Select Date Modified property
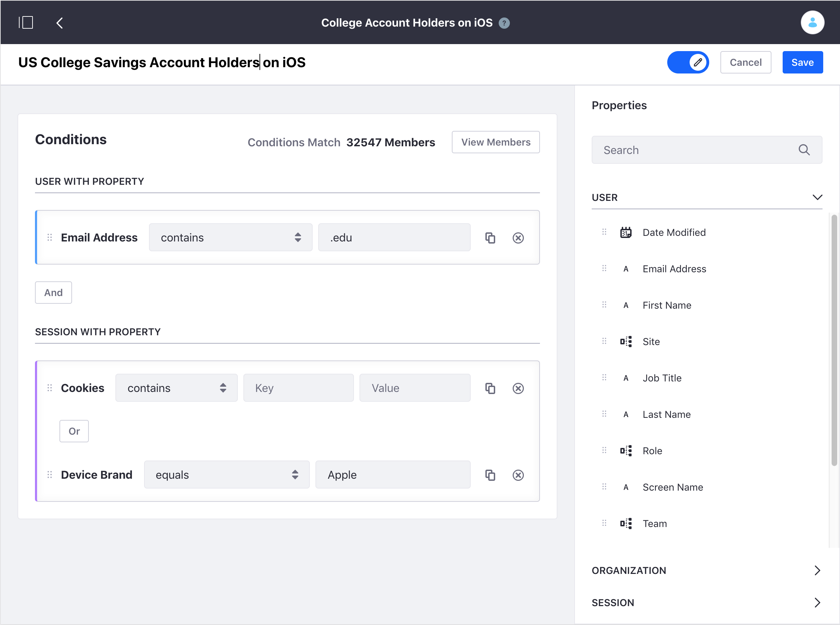This screenshot has width=840, height=625. click(x=674, y=232)
